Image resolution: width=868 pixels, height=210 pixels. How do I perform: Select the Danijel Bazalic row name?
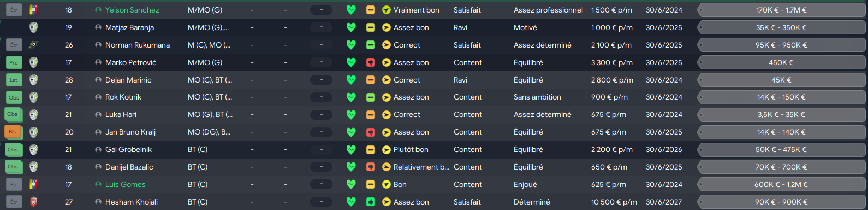(129, 167)
